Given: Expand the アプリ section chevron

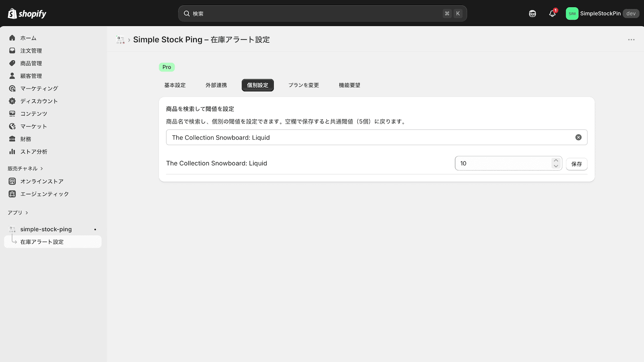Looking at the screenshot, I should 27,213.
